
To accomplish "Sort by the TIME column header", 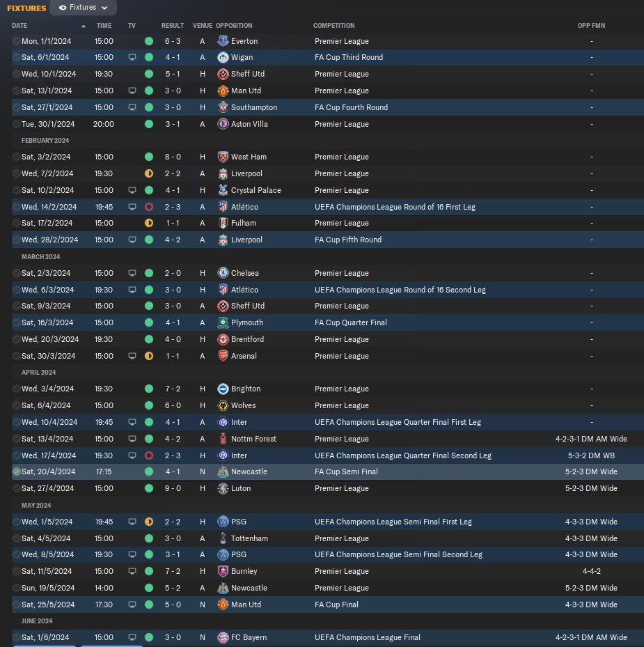I will [x=104, y=26].
